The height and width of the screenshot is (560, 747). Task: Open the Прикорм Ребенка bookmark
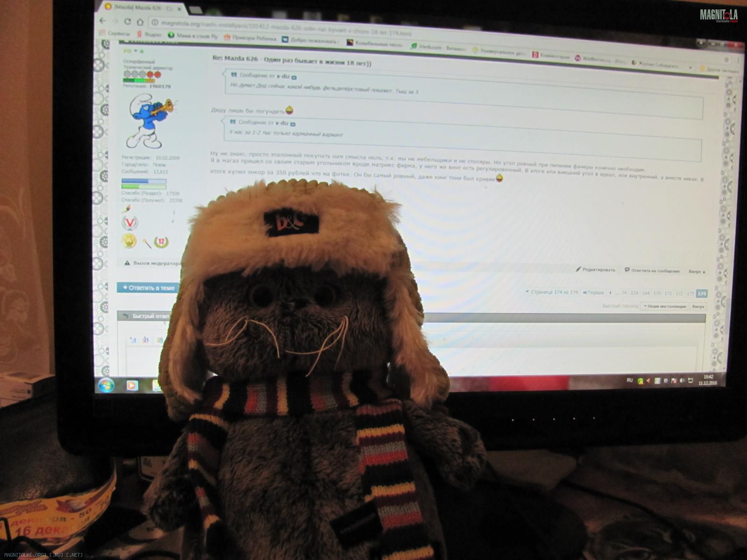coord(250,38)
